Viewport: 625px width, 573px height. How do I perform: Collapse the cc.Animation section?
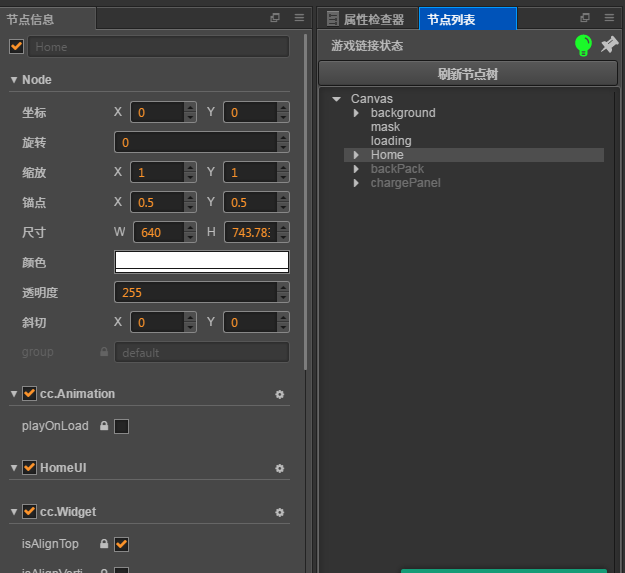click(14, 394)
